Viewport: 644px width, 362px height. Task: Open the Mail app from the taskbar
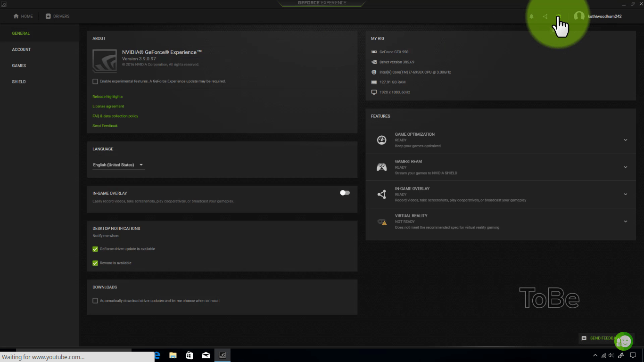(x=206, y=355)
